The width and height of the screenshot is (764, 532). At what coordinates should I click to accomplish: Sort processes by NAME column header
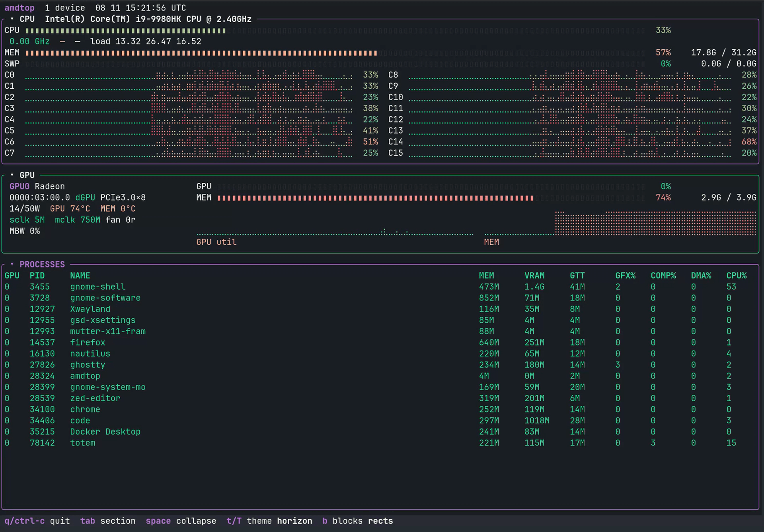click(x=80, y=276)
